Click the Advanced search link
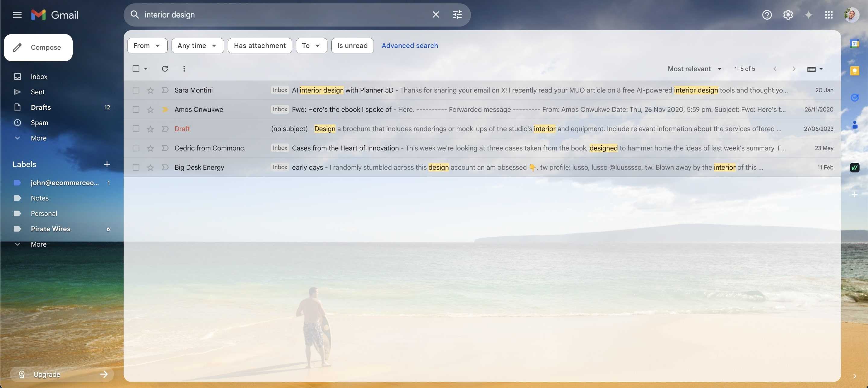This screenshot has width=868, height=388. coord(409,46)
